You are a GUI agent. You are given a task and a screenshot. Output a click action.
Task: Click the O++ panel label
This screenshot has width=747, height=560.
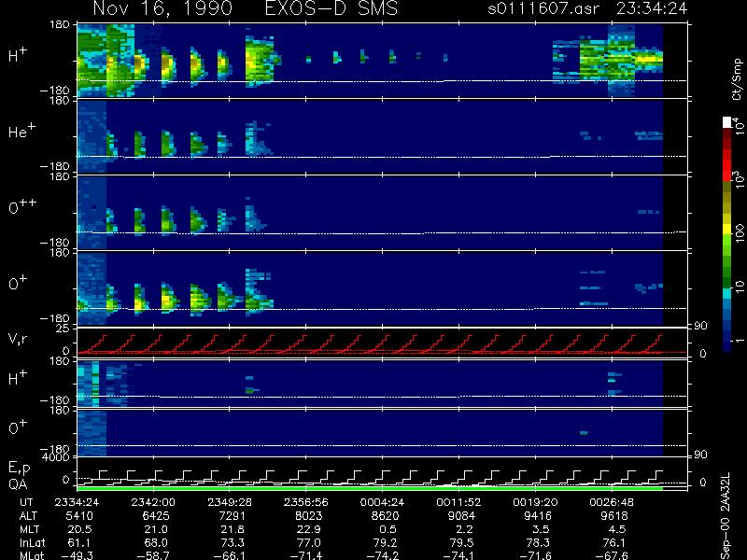click(x=22, y=206)
